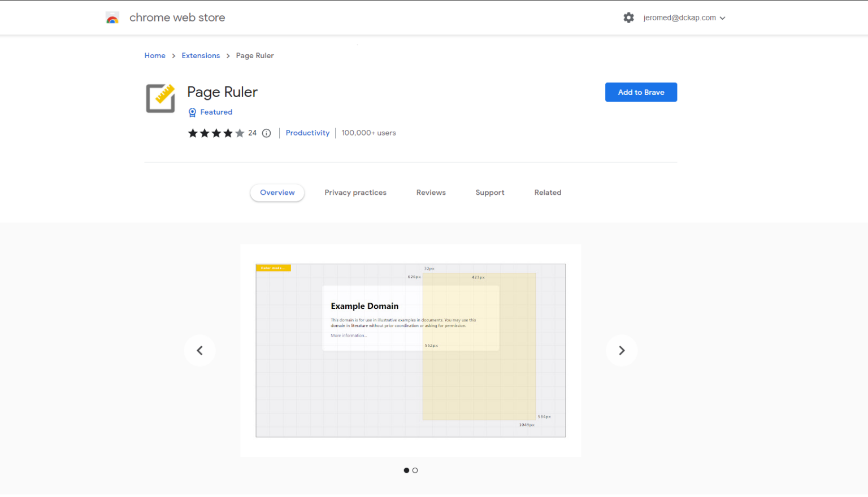Click Home in the breadcrumb trail
The image size is (868, 497).
(x=155, y=55)
